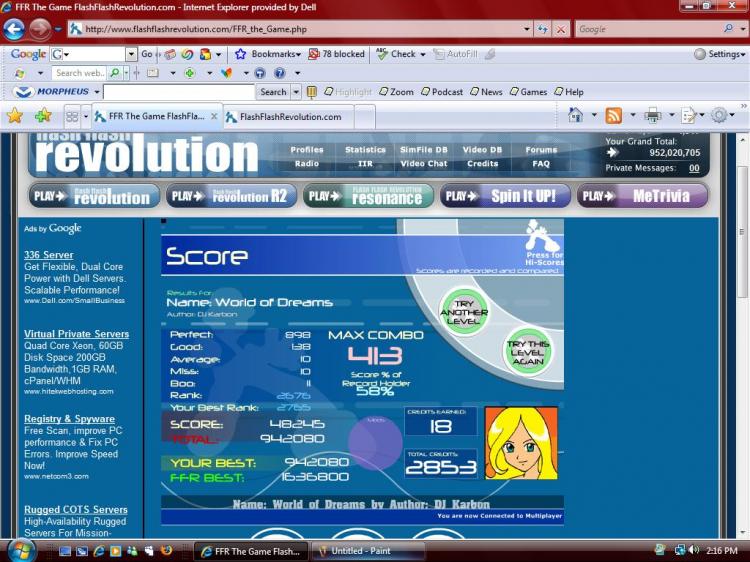Screen dimensions: 750x562
Task: Open the Google toolbar search box dropdown
Action: (131, 54)
